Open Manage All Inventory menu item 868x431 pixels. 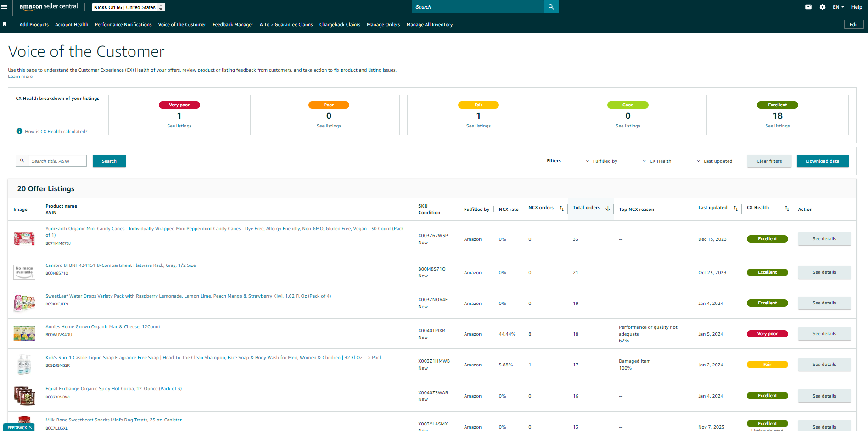[x=429, y=25]
